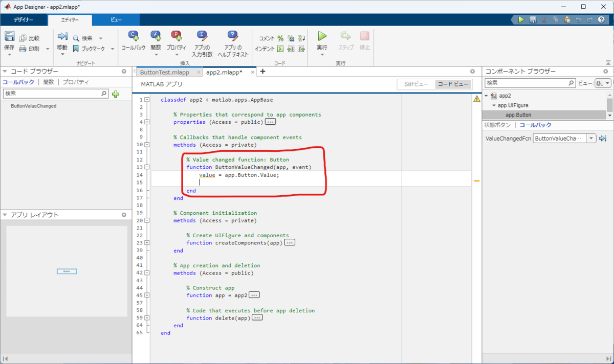Viewport: 614px width, 364px height.
Task: Open the ValueChangedFcn callback dropdown
Action: [x=591, y=139]
